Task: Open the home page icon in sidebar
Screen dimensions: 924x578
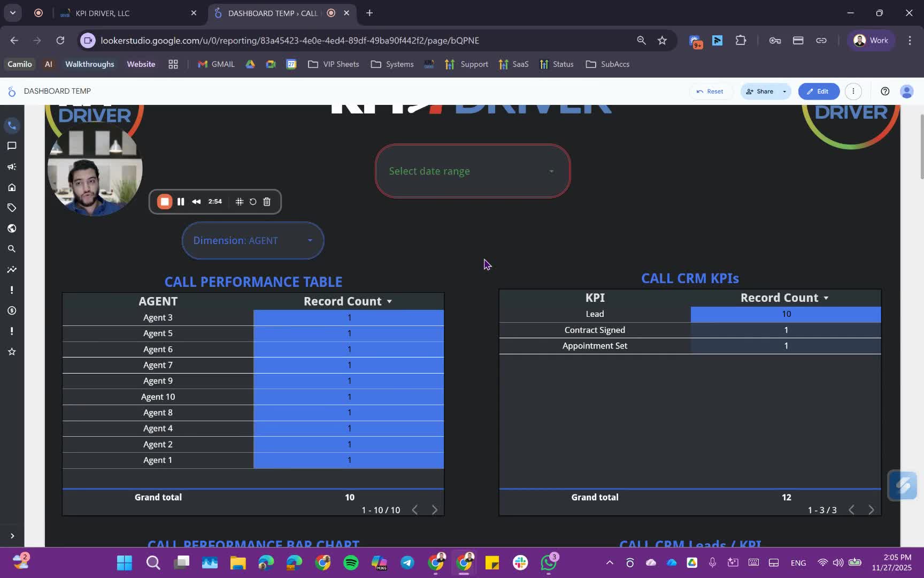Action: [x=12, y=187]
